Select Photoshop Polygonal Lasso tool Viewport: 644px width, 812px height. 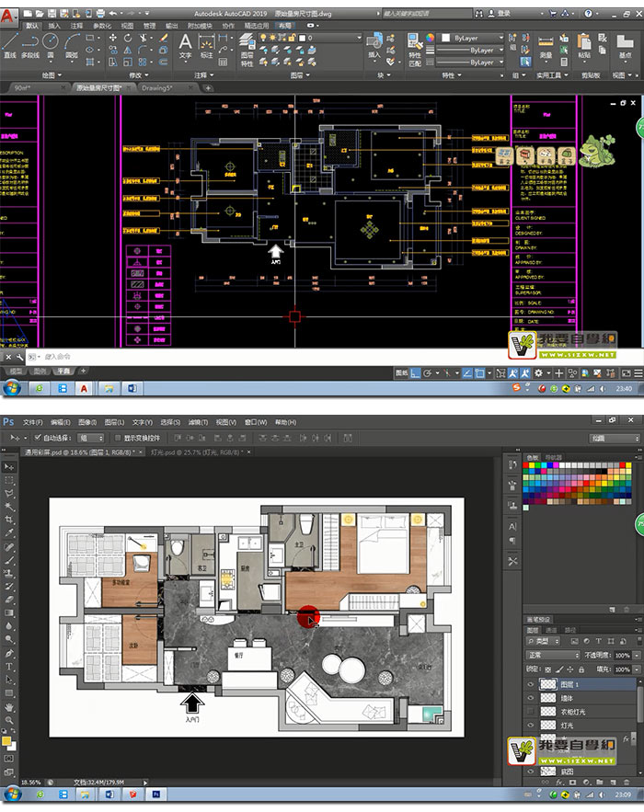pyautogui.click(x=9, y=494)
